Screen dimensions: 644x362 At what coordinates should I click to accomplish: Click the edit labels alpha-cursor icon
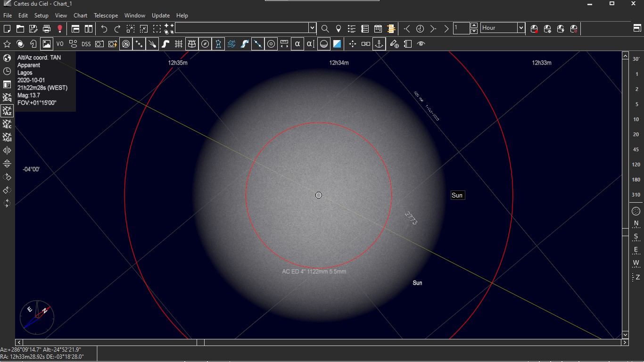(311, 44)
